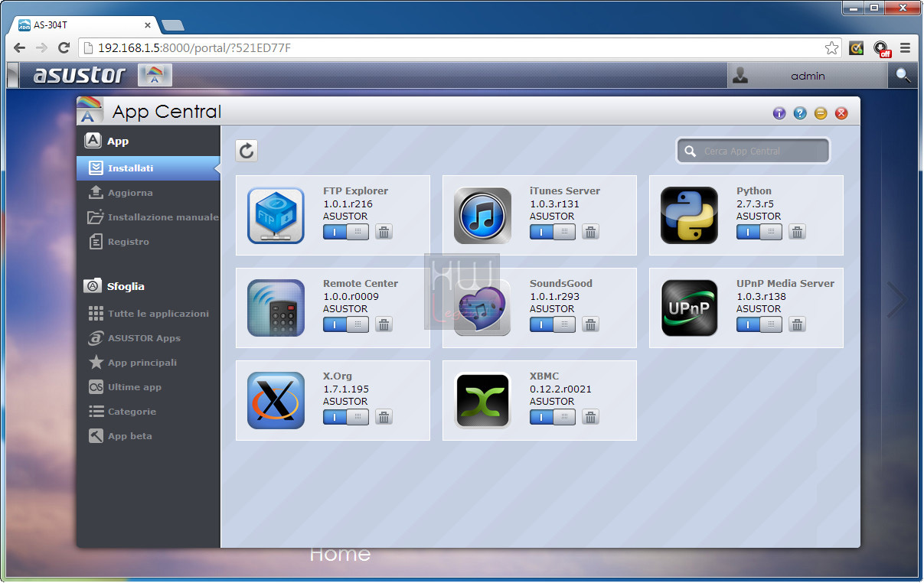The height and width of the screenshot is (583, 924).
Task: Click the Chrome extension icon with off badge
Action: pyautogui.click(x=882, y=49)
